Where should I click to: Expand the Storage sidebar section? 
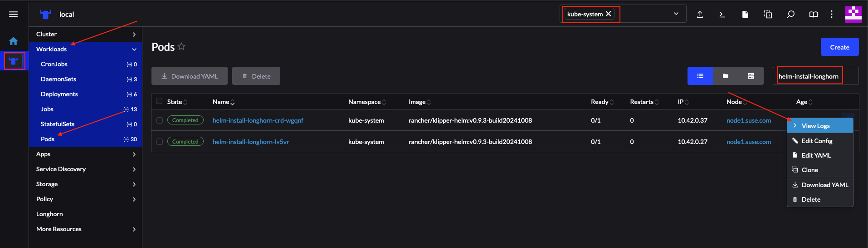134,184
